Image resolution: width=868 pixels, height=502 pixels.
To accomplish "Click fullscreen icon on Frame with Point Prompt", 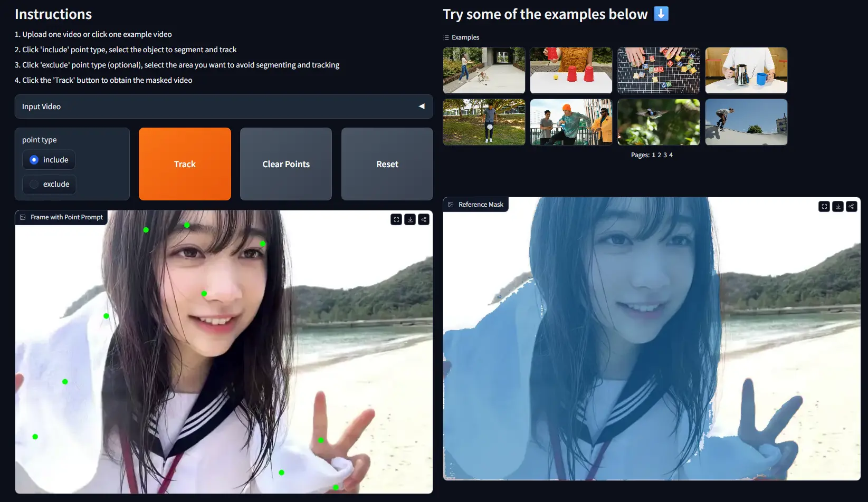I will click(x=396, y=219).
